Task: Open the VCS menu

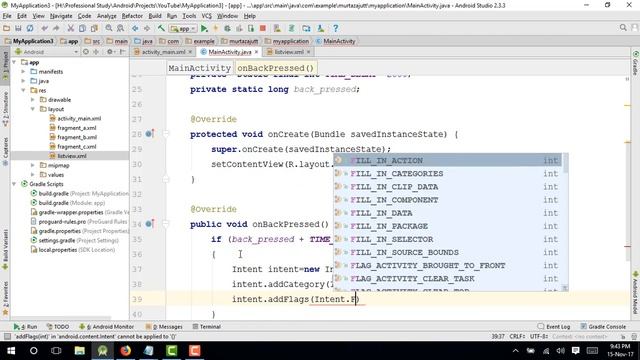Action: [207, 16]
